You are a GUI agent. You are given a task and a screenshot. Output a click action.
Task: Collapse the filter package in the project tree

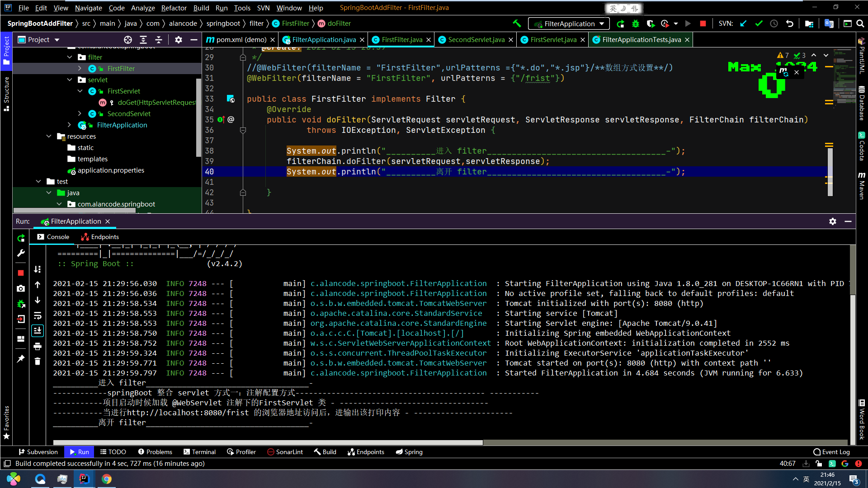pos(70,57)
